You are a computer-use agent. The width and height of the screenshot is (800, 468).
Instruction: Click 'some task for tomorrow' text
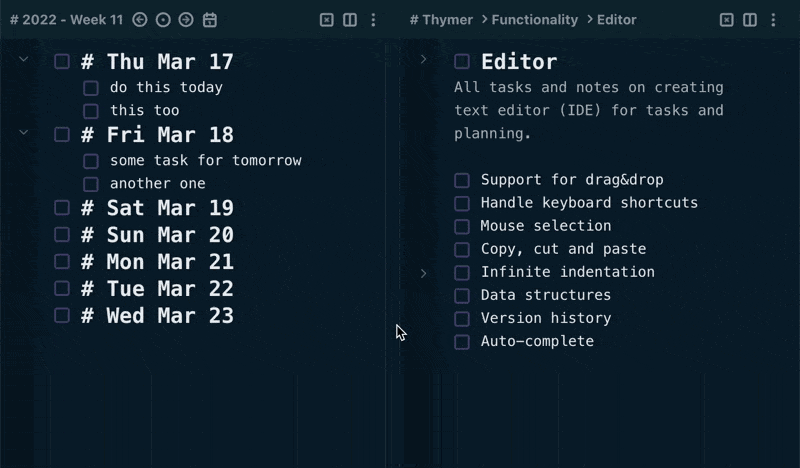pos(206,160)
